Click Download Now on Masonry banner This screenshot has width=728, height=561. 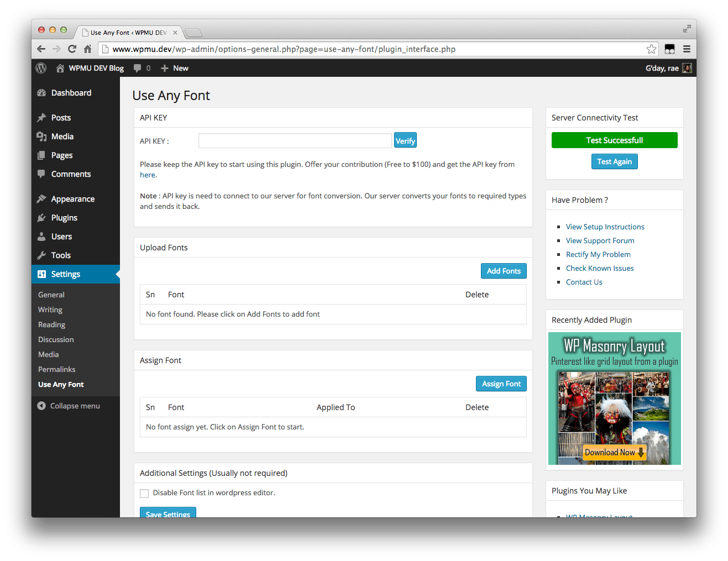(x=615, y=452)
